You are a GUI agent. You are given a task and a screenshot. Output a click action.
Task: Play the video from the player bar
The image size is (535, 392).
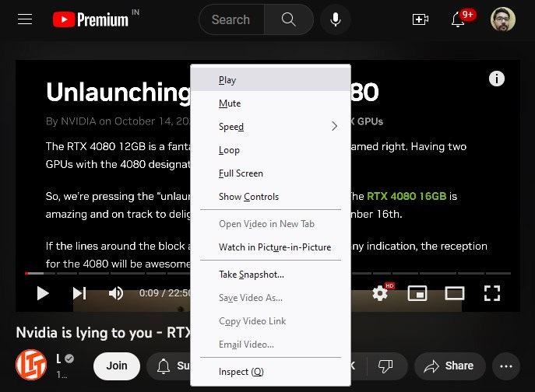pyautogui.click(x=43, y=293)
